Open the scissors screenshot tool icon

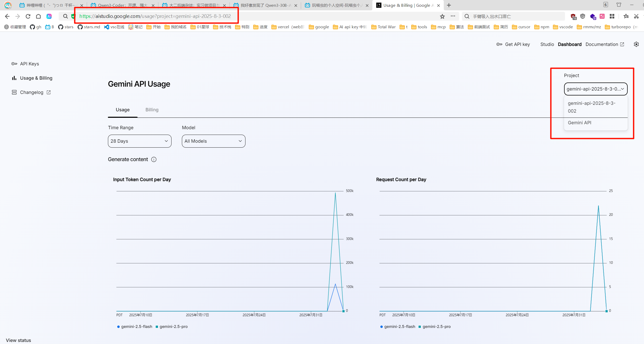tap(636, 16)
